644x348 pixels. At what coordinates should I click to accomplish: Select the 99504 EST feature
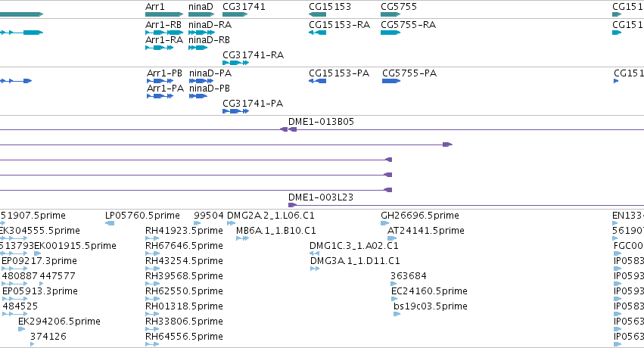[198, 223]
